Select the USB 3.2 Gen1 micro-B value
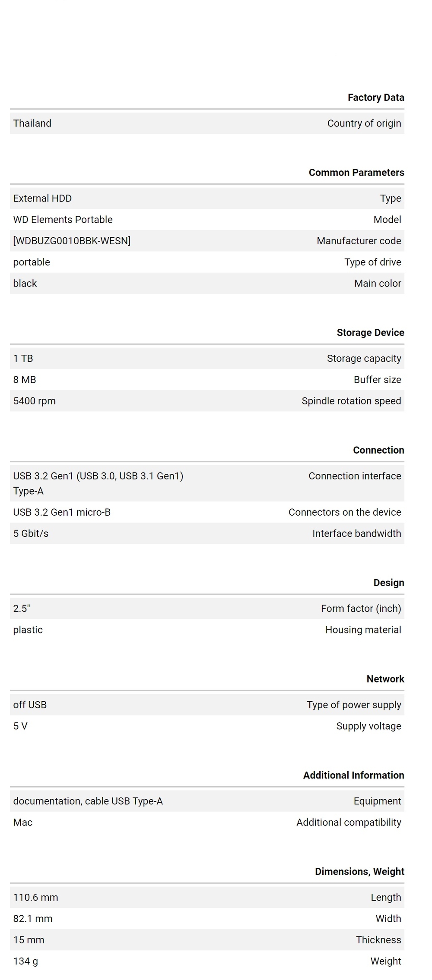This screenshot has width=432, height=980. [62, 512]
